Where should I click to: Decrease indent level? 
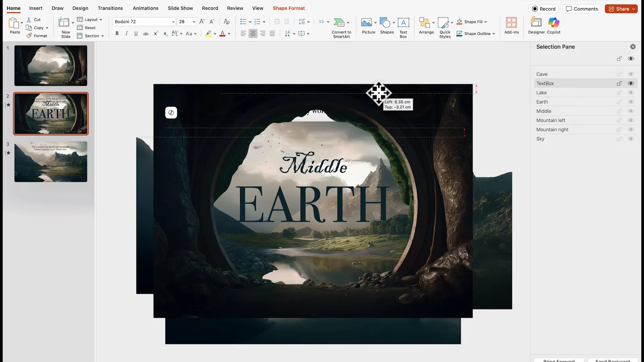click(277, 21)
